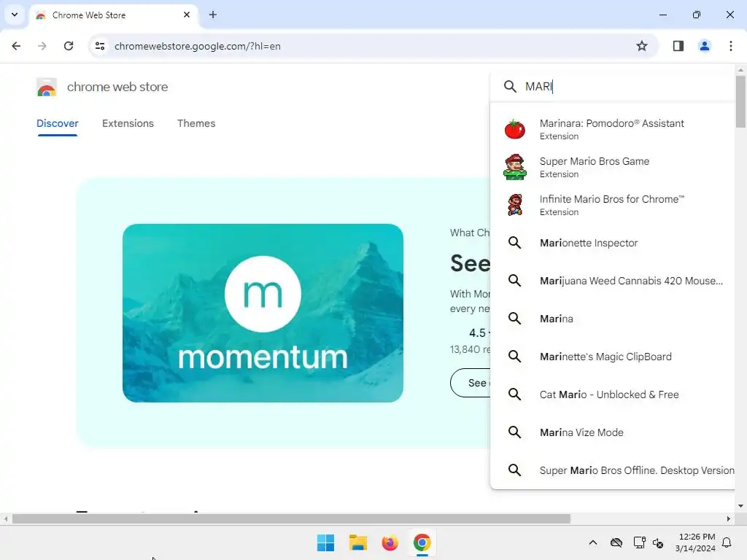
Task: Switch to the Themes tab
Action: [196, 123]
